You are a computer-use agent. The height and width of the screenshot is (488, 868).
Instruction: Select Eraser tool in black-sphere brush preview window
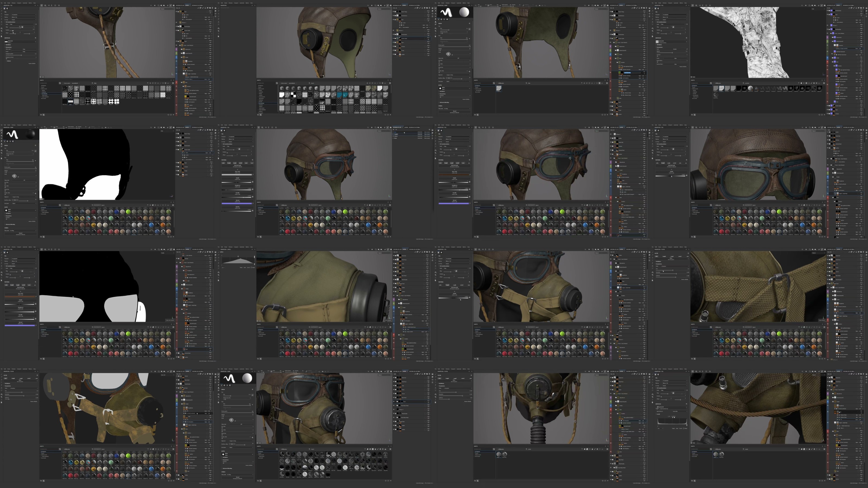tap(2, 133)
